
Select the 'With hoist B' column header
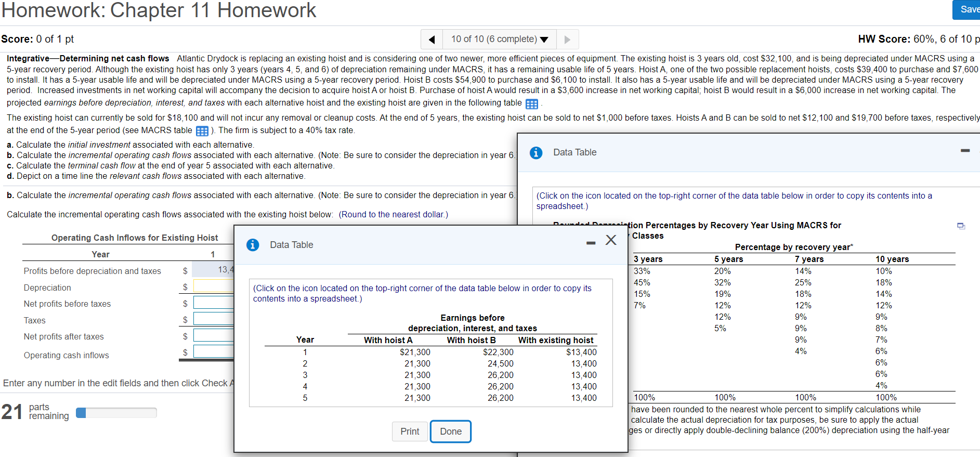coord(472,340)
